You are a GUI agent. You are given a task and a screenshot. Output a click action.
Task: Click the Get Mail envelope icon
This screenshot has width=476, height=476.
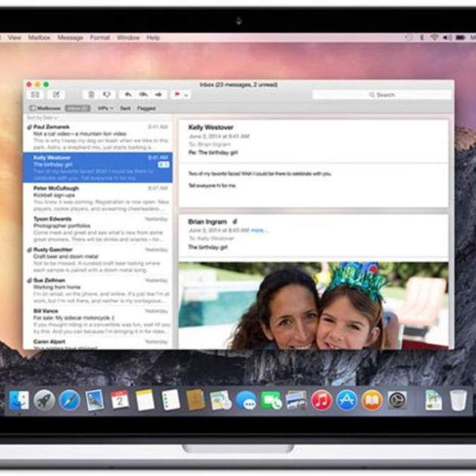coord(34,94)
